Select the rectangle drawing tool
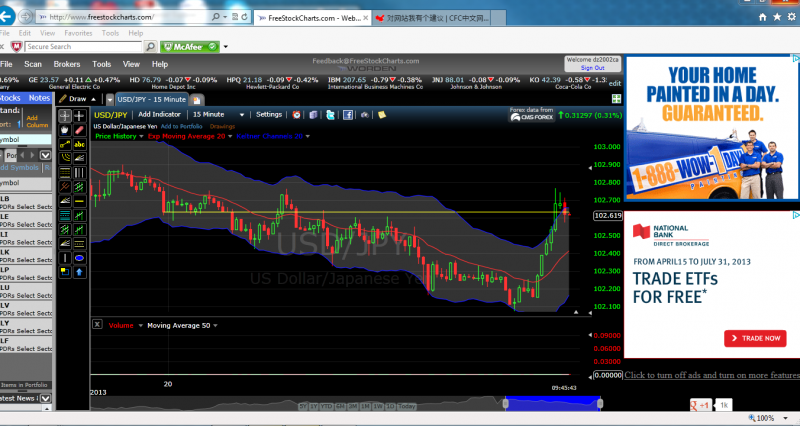The height and width of the screenshot is (426, 800). click(65, 272)
